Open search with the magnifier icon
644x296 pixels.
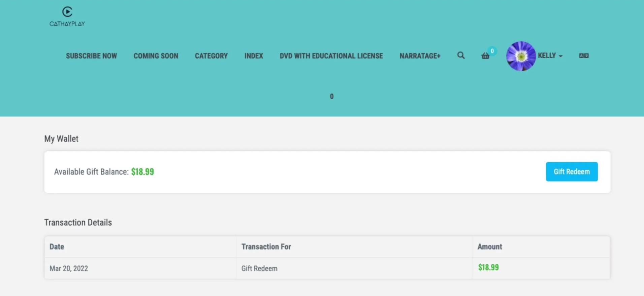pyautogui.click(x=461, y=55)
